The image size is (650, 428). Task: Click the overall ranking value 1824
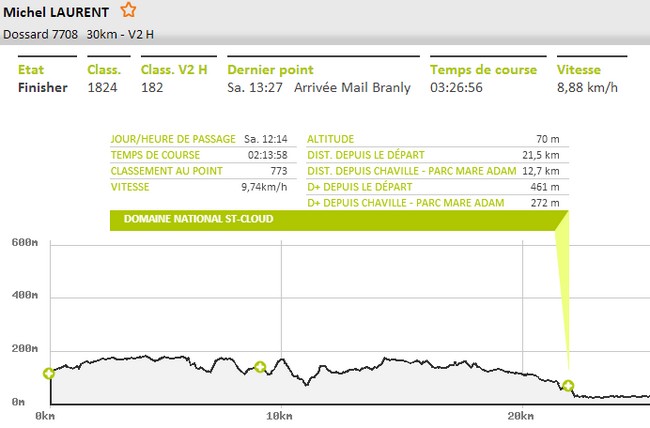[102, 88]
